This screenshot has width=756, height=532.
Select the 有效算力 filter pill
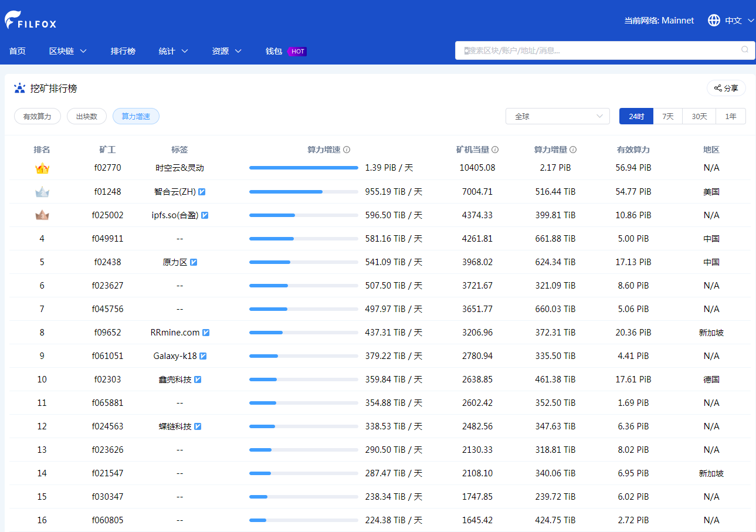38,116
